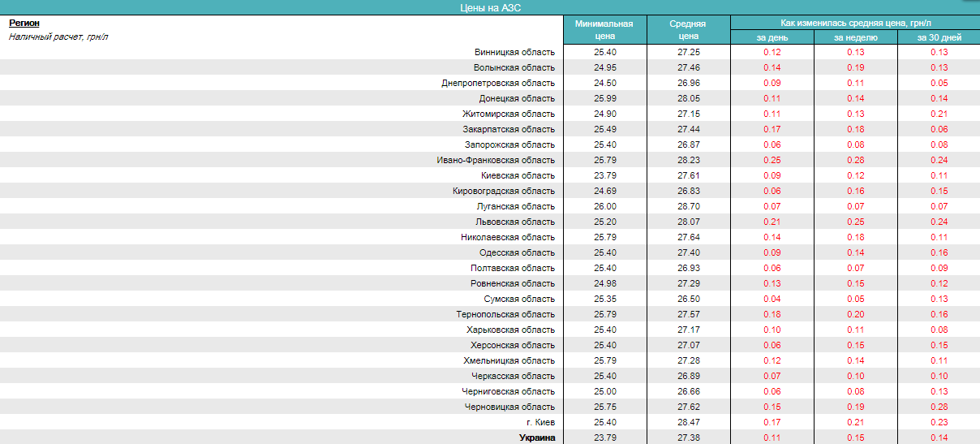Click the Средняя цена column header
980x444 pixels.
(x=688, y=30)
